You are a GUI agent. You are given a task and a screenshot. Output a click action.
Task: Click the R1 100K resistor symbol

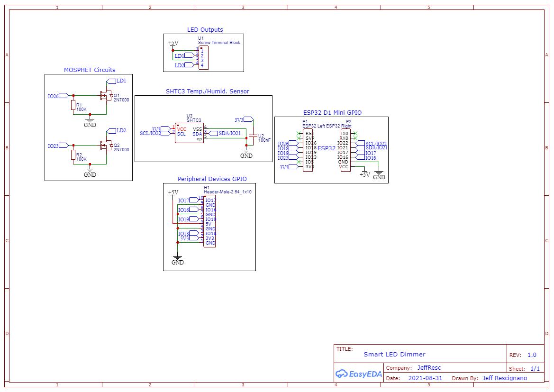point(73,106)
